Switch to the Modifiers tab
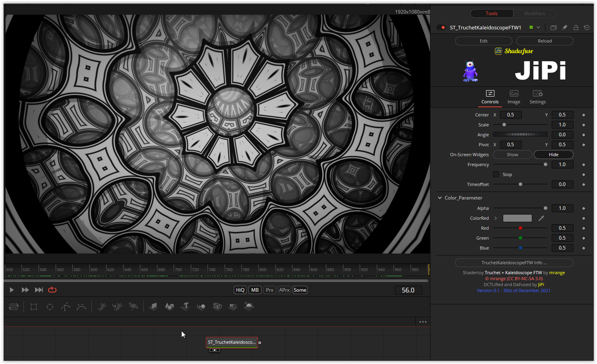Viewport: 597px width, 364px height. [535, 14]
